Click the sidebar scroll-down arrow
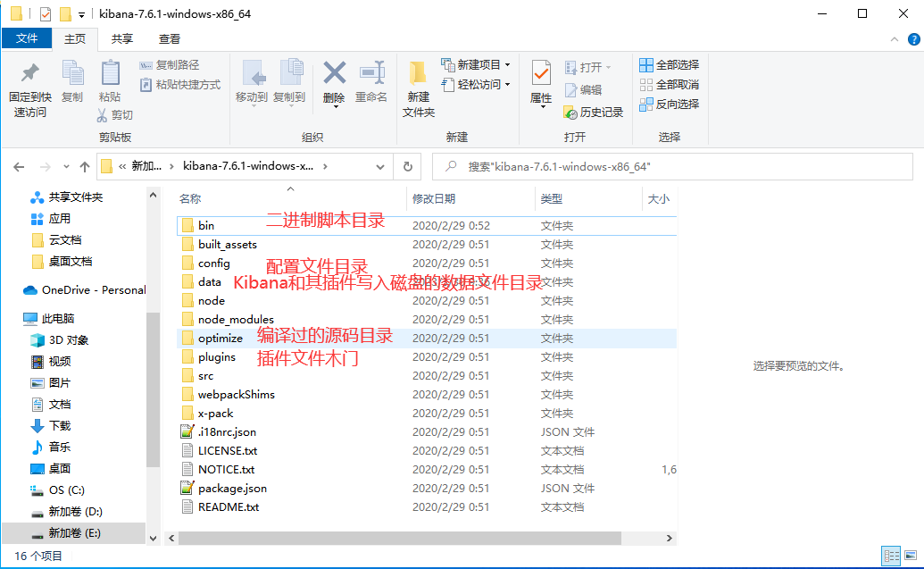The width and height of the screenshot is (924, 569). pyautogui.click(x=154, y=538)
